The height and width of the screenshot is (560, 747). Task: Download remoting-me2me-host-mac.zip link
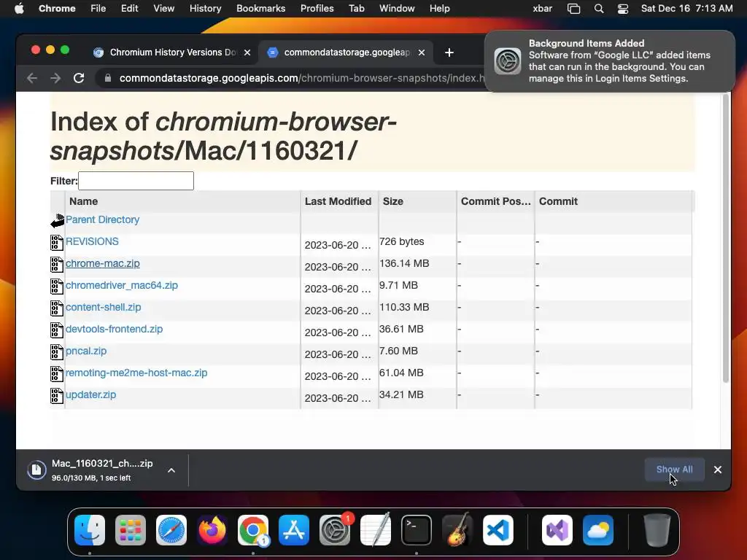(x=136, y=373)
